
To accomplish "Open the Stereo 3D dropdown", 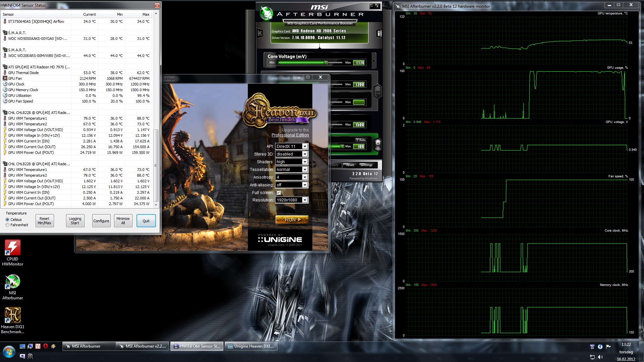I will pos(291,154).
